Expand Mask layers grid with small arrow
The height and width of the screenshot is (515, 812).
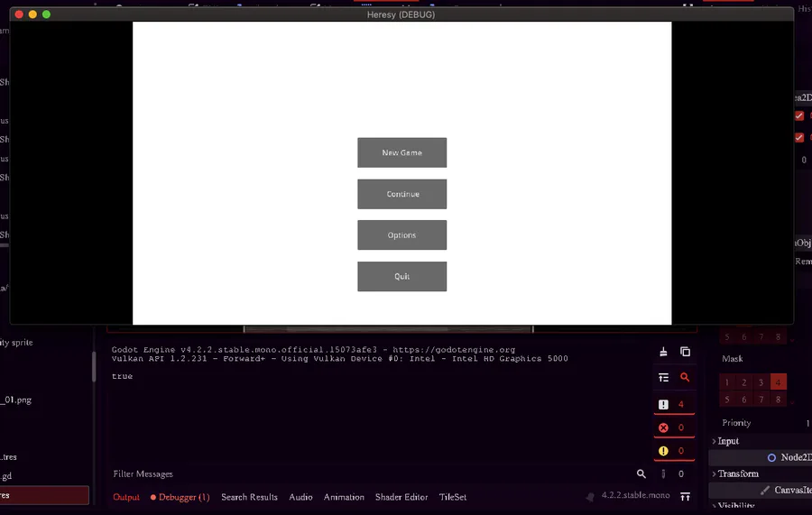point(792,401)
